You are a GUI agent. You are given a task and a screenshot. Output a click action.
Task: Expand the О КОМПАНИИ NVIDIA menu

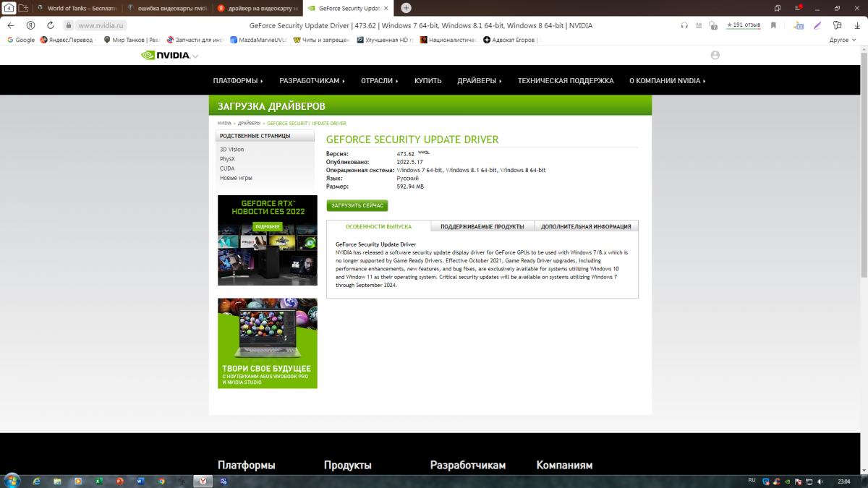(668, 81)
